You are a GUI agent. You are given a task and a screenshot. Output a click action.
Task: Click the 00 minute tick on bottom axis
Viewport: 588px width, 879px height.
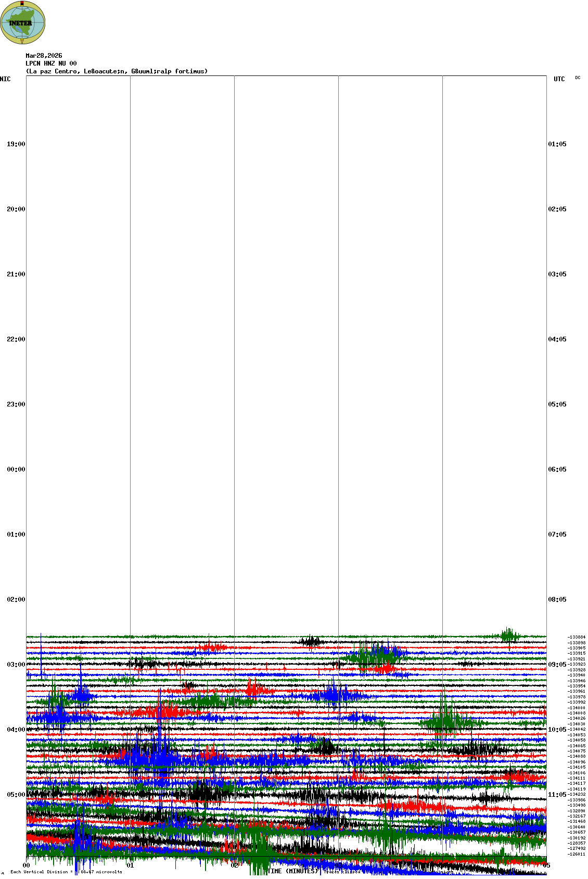(x=26, y=865)
